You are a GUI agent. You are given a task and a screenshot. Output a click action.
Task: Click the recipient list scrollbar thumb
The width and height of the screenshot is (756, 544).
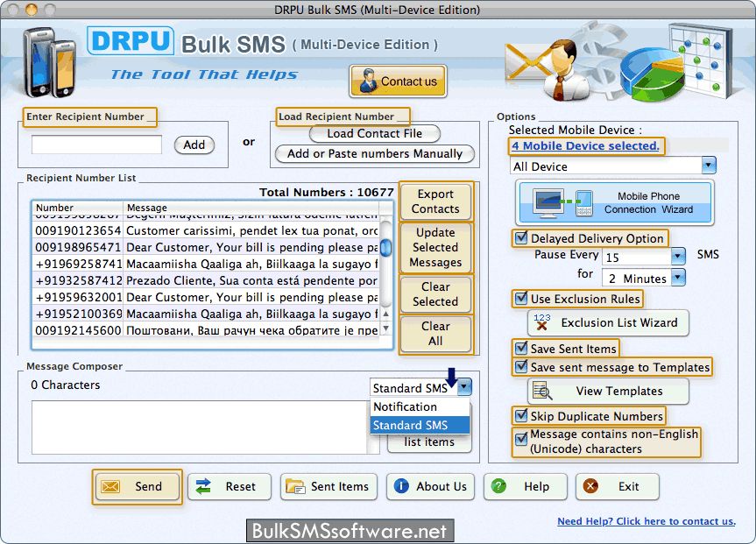[385, 249]
